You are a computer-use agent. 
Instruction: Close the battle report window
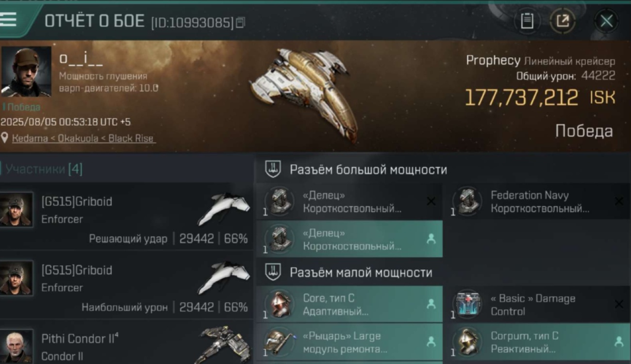pos(607,21)
